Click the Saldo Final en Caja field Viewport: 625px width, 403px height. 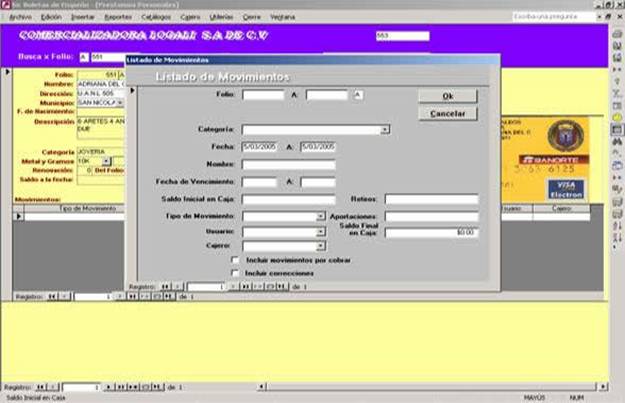click(x=431, y=232)
